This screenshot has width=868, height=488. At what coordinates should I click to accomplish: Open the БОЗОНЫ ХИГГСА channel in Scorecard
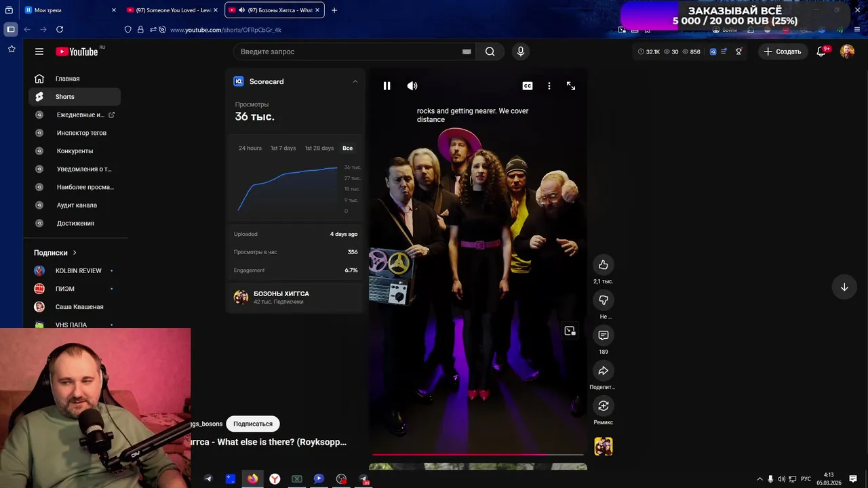pyautogui.click(x=294, y=297)
